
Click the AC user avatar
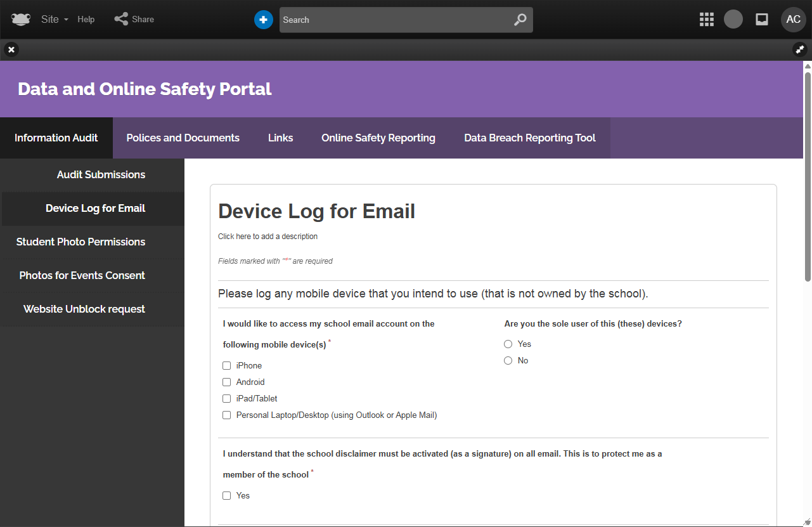click(x=793, y=20)
